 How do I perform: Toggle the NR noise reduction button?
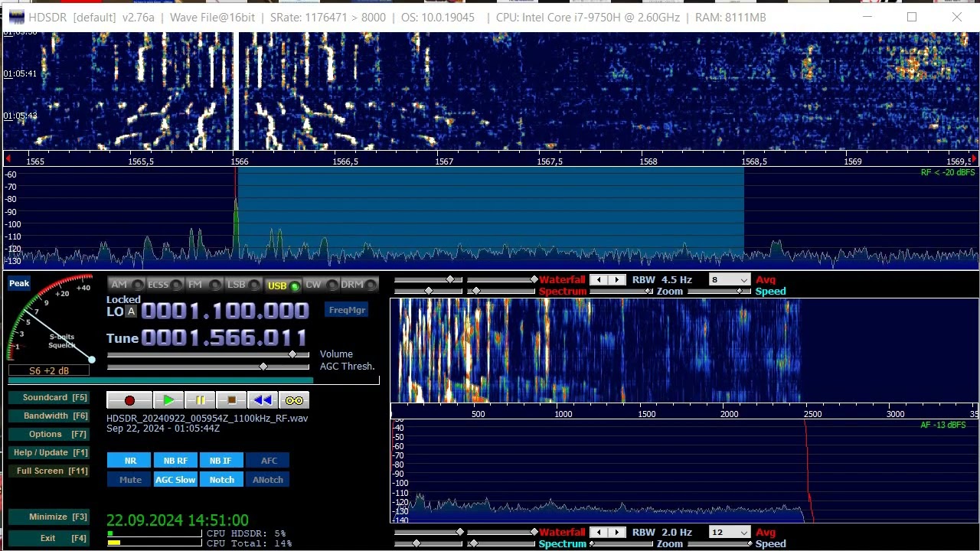(x=130, y=461)
